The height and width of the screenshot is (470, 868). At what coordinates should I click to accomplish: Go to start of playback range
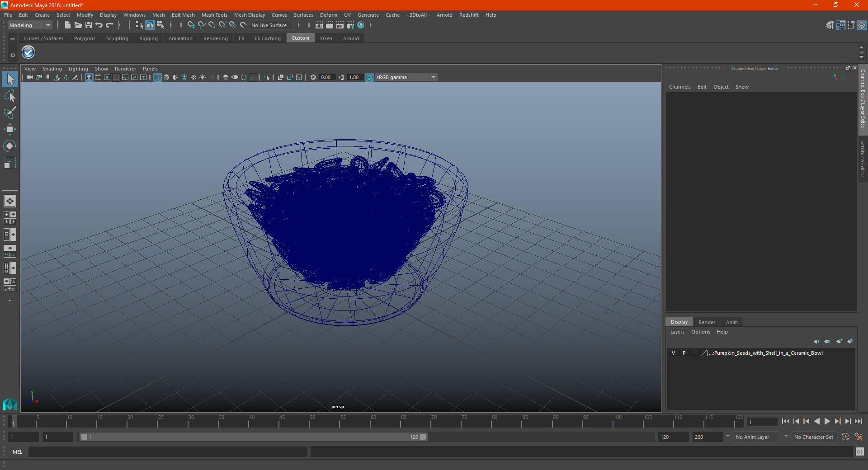coord(786,421)
